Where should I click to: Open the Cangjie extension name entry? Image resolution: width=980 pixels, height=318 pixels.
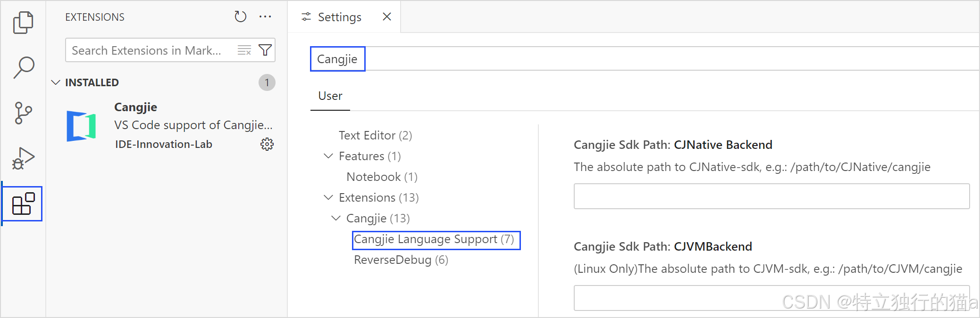pyautogui.click(x=135, y=107)
